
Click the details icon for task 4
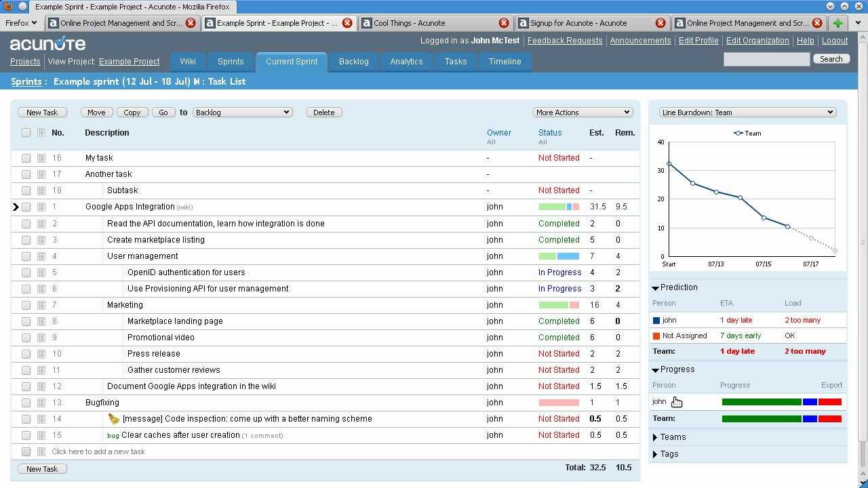pyautogui.click(x=41, y=256)
